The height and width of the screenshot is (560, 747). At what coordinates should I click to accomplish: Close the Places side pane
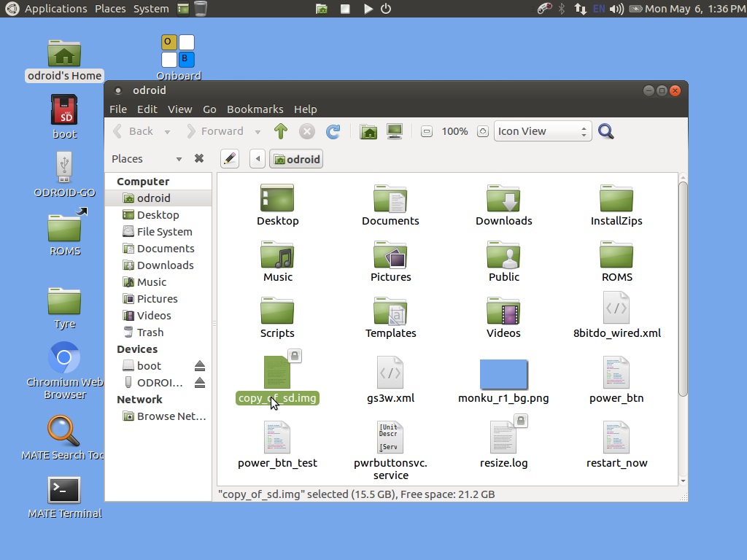[x=198, y=159]
